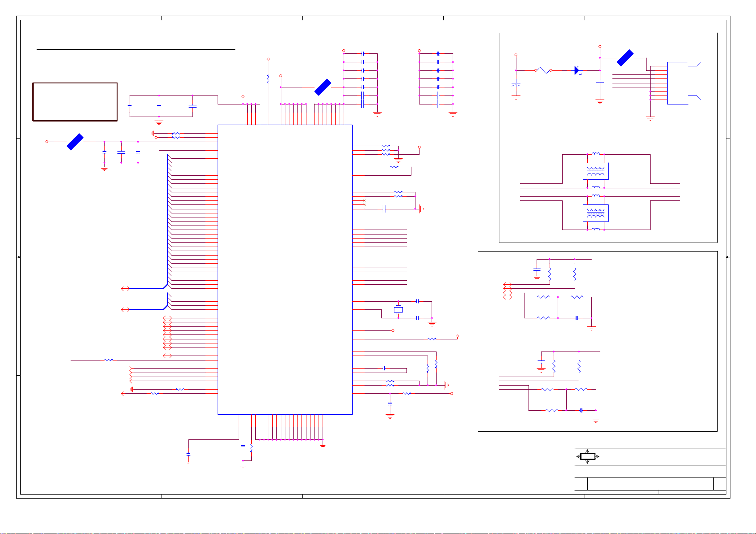Select the company logo in title block
This screenshot has width=756, height=534.
click(587, 456)
